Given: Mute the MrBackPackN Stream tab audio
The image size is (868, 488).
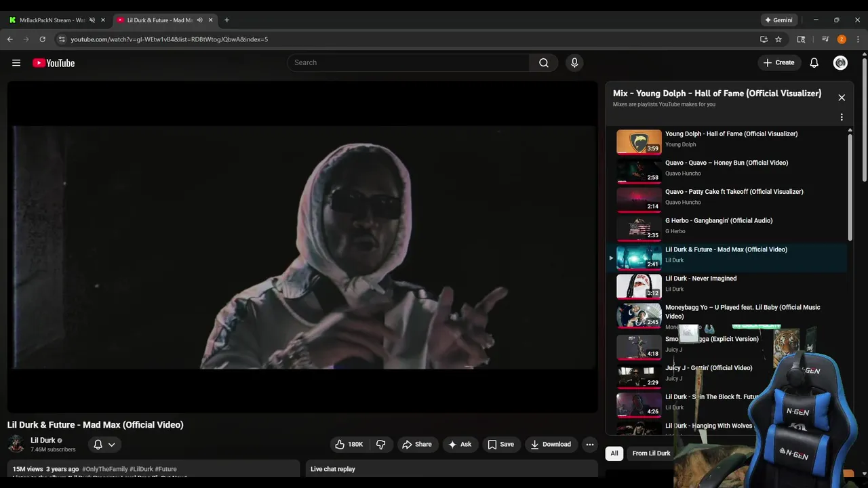Looking at the screenshot, I should pos(92,20).
